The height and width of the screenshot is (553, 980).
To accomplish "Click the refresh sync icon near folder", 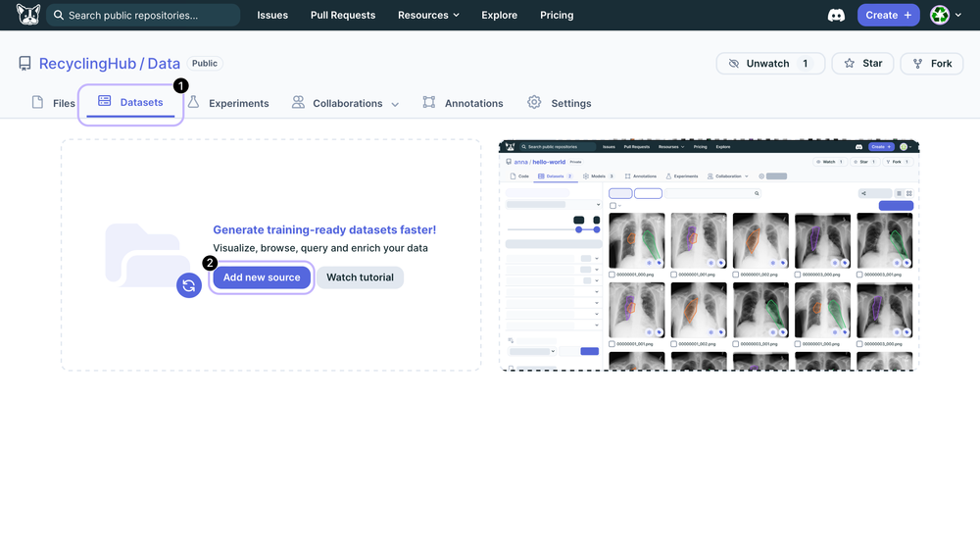I will 189,285.
